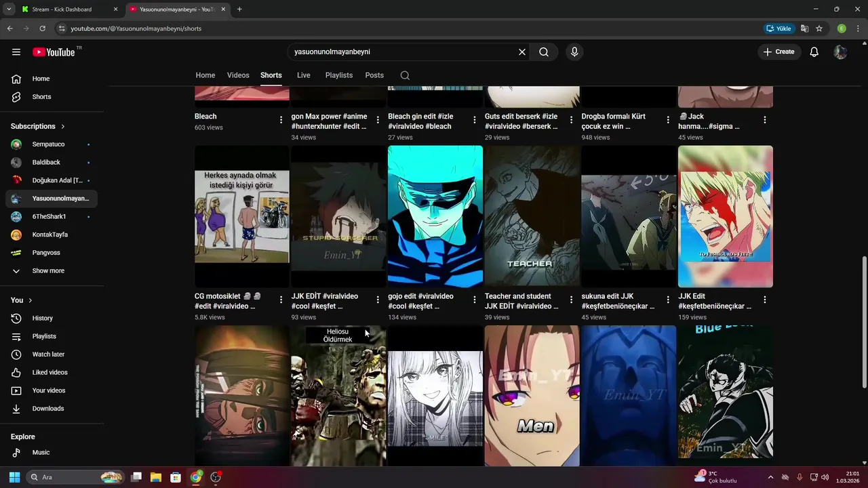Expand the You section header
The width and height of the screenshot is (868, 488).
22,300
